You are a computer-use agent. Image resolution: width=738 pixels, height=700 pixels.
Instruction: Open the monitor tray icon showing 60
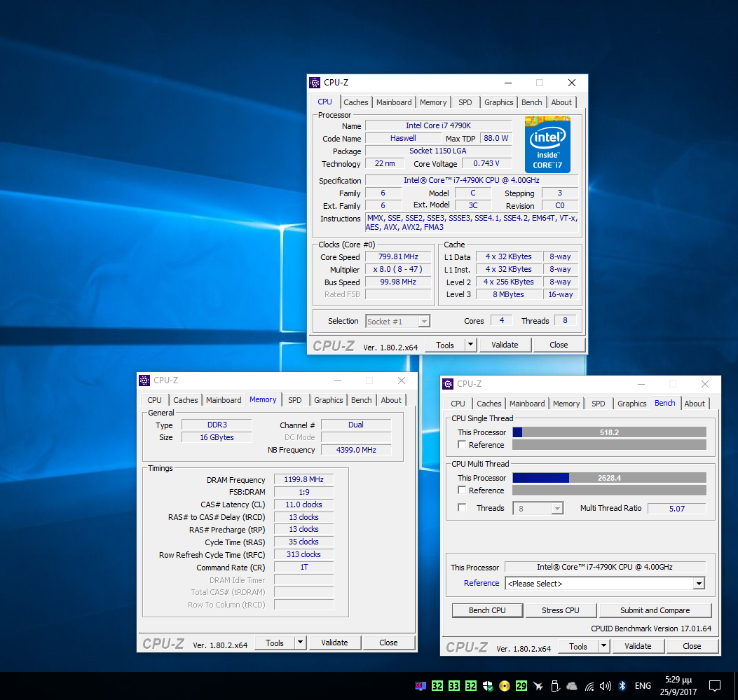421,686
